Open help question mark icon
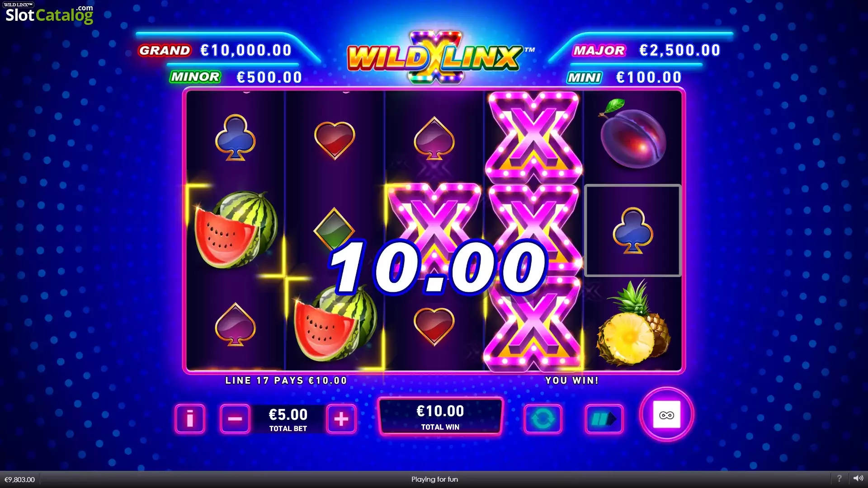868x488 pixels. (839, 478)
